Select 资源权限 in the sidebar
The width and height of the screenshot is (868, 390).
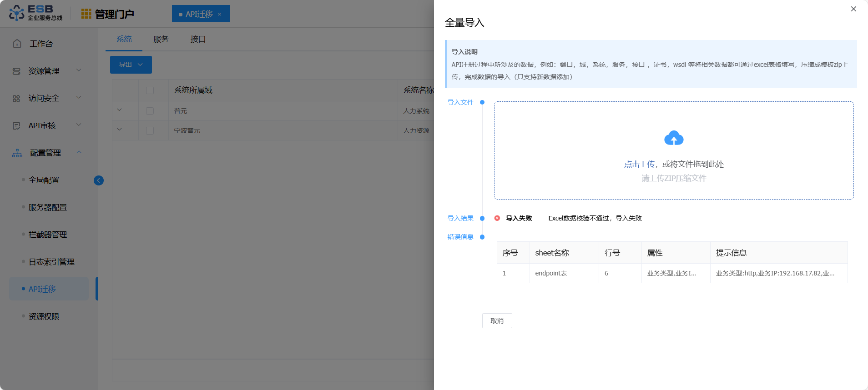pos(44,316)
